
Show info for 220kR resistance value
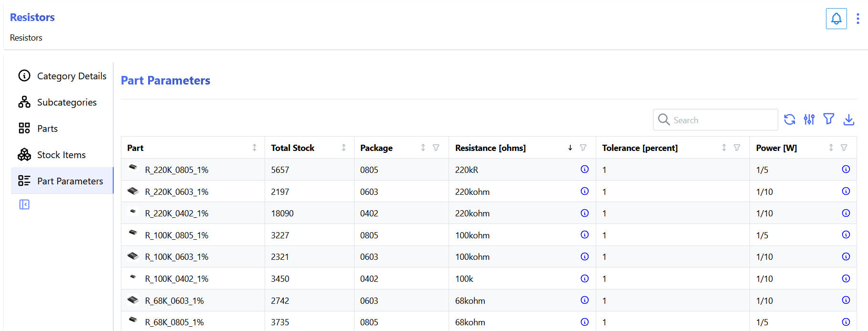point(584,169)
